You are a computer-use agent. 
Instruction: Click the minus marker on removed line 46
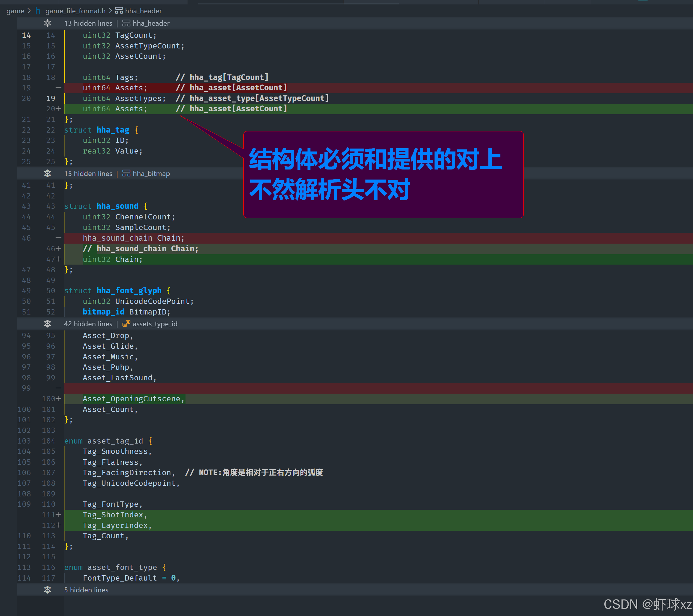click(58, 238)
